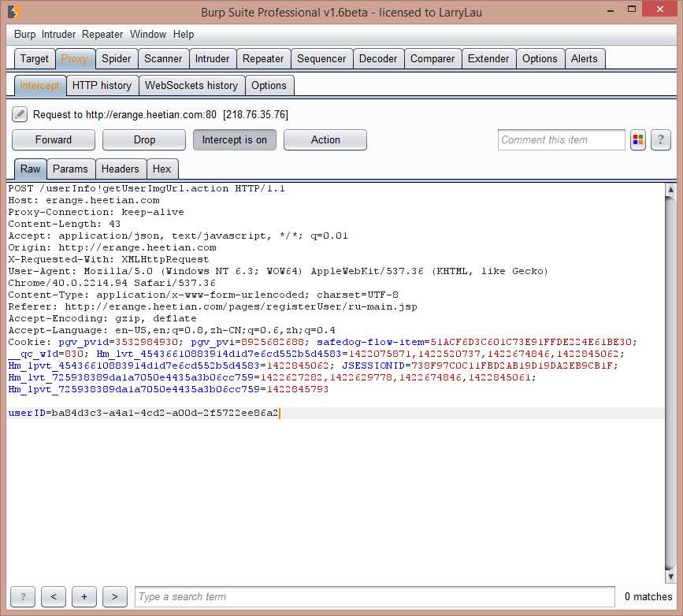The width and height of the screenshot is (683, 616).
Task: Select the Intercept sub-tab
Action: coord(40,85)
